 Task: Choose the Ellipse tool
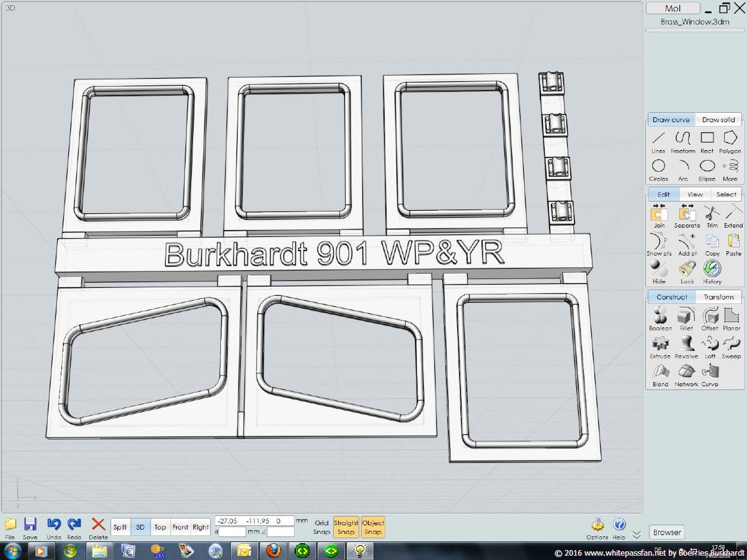pyautogui.click(x=707, y=170)
